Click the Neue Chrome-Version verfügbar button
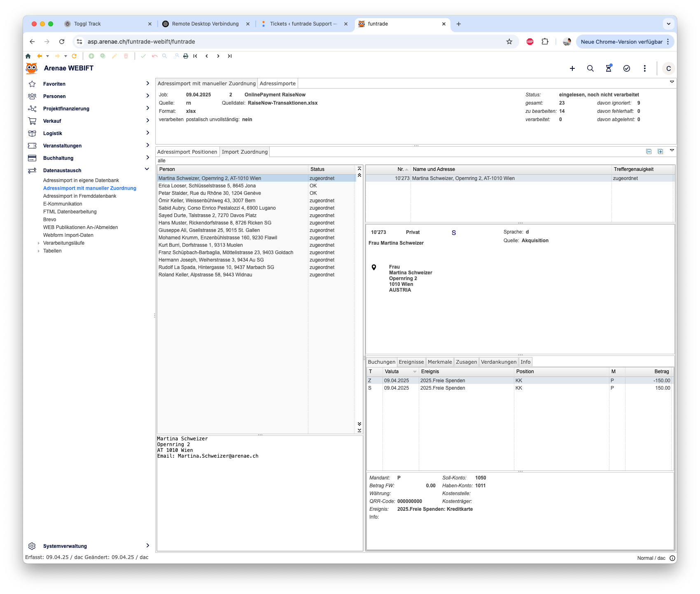 click(621, 42)
